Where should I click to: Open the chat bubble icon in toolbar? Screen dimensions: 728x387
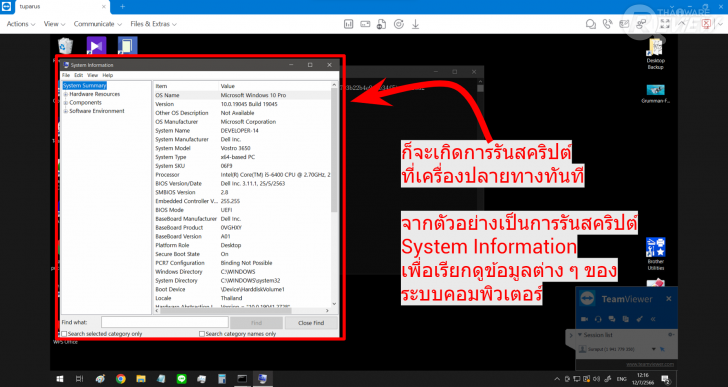pyautogui.click(x=591, y=24)
